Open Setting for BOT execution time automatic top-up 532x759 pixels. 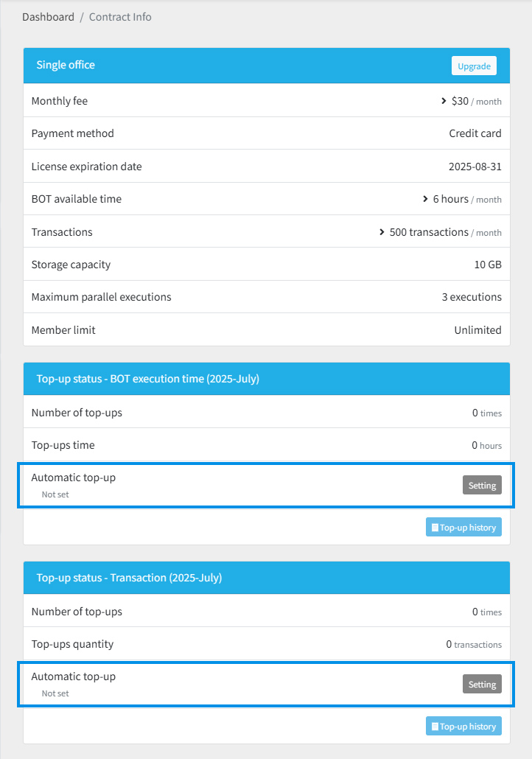click(x=482, y=485)
